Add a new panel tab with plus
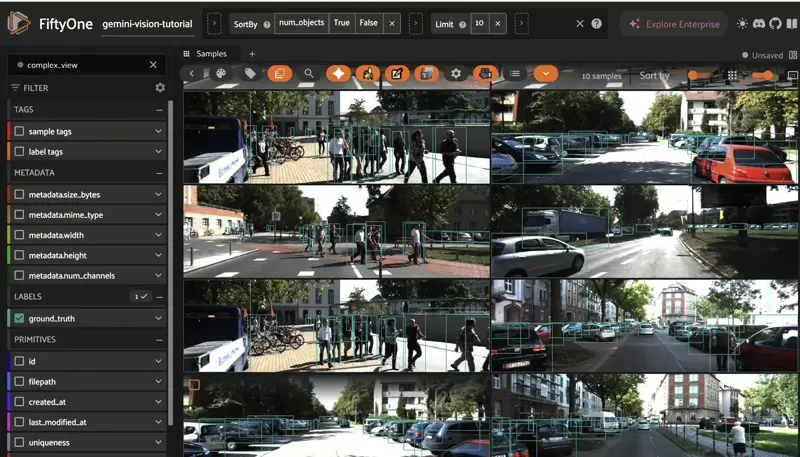This screenshot has width=800, height=457. point(252,53)
